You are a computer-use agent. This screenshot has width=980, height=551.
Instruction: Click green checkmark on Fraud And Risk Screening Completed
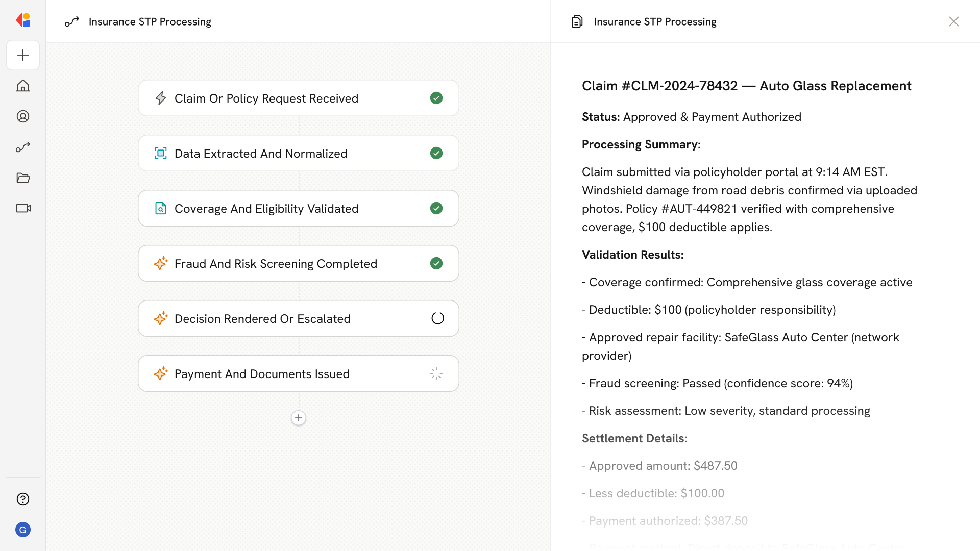(436, 263)
